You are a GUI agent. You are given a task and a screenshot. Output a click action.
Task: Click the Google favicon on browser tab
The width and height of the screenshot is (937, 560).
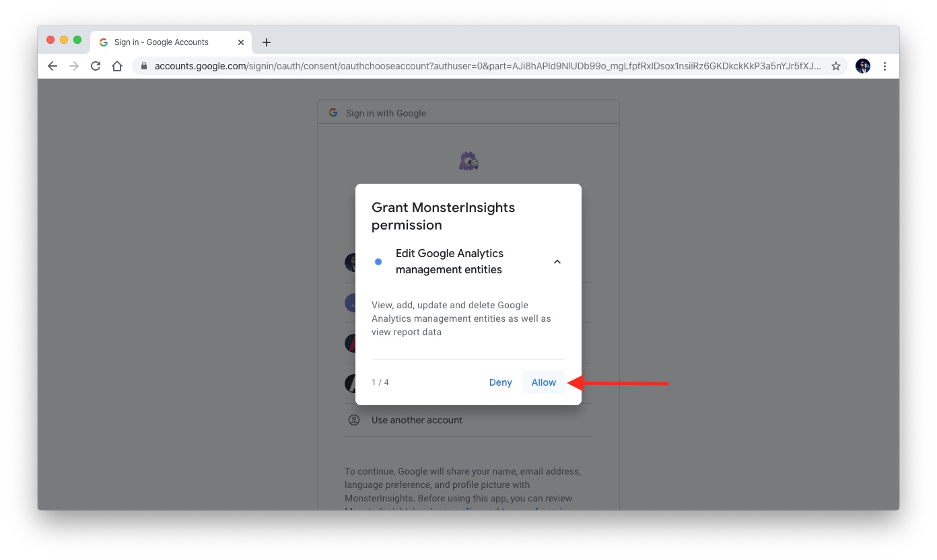pyautogui.click(x=104, y=42)
